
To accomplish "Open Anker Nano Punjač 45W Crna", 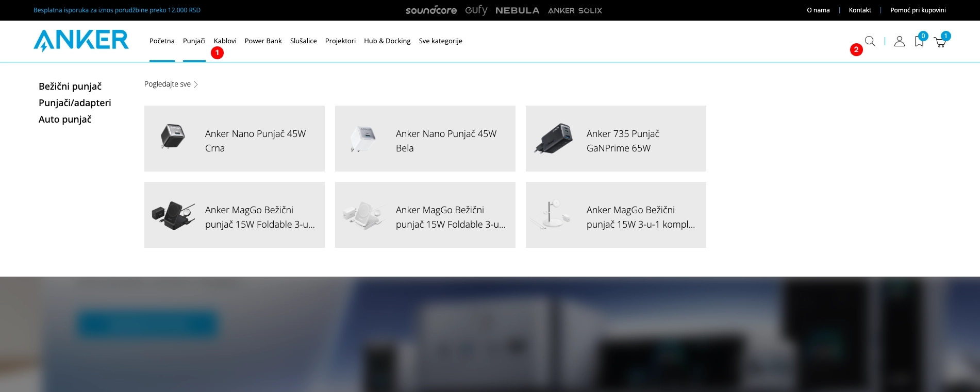I will coord(235,139).
